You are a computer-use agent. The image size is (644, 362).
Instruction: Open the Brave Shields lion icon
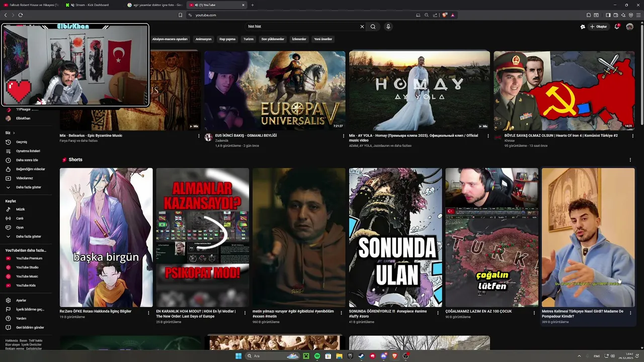click(x=445, y=15)
